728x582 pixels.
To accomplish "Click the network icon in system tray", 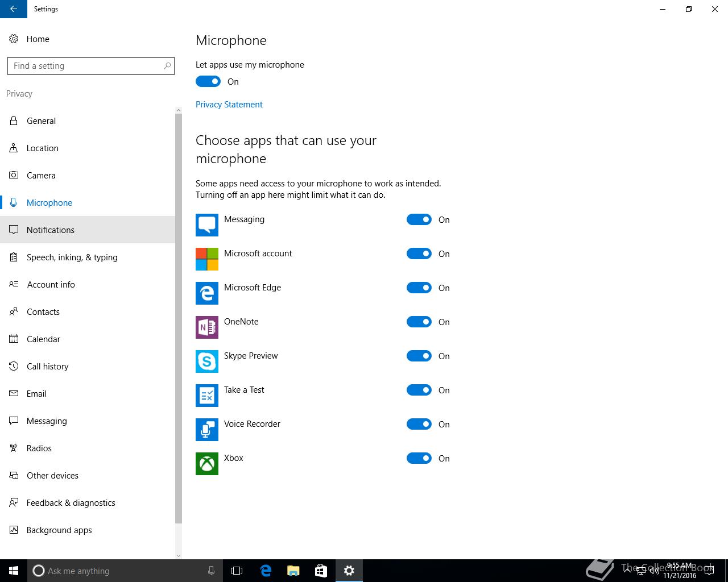I will [640, 571].
